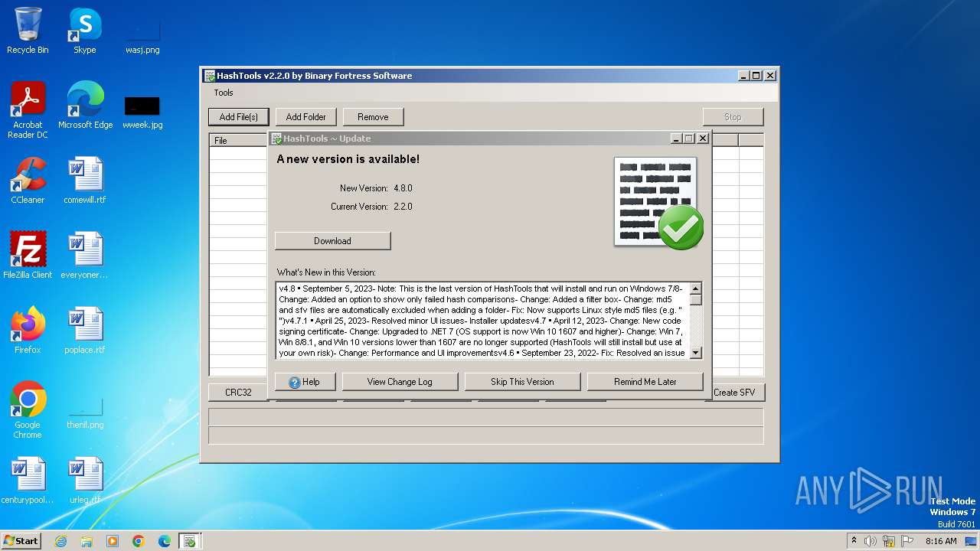Click the Add File(s) button

(x=239, y=117)
